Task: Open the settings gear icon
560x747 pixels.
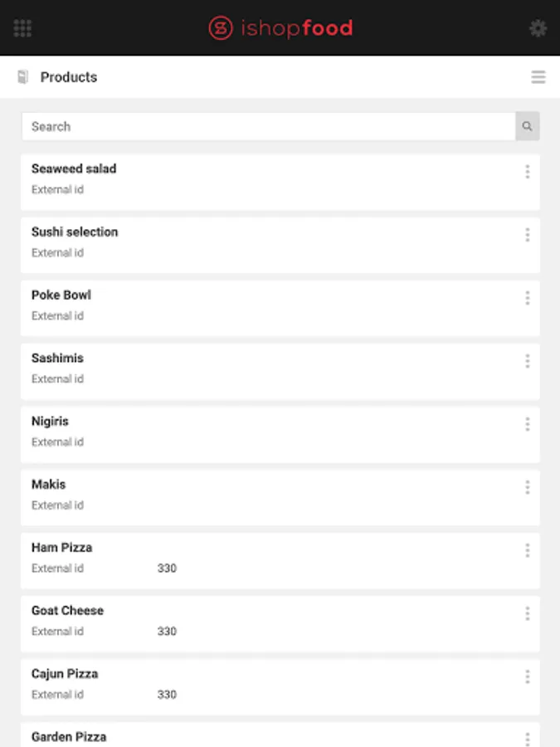Action: pyautogui.click(x=538, y=28)
